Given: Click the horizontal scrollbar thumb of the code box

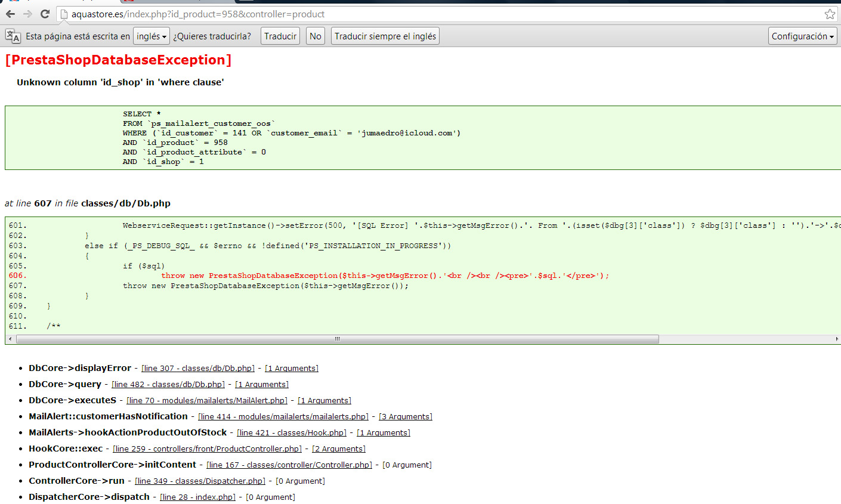Looking at the screenshot, I should [338, 339].
